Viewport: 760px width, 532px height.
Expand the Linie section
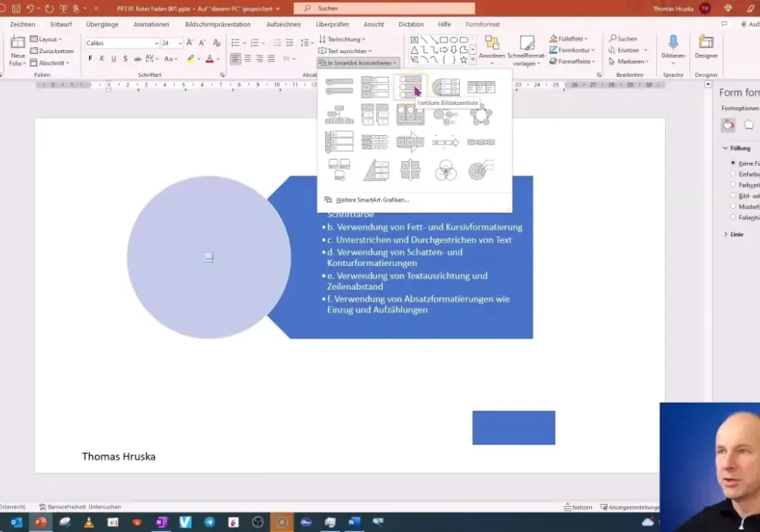tap(726, 234)
